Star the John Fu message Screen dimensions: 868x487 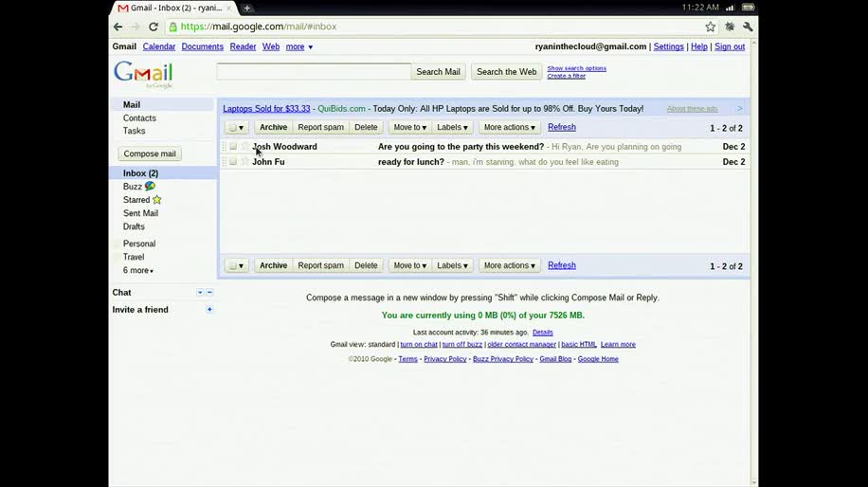(x=244, y=162)
